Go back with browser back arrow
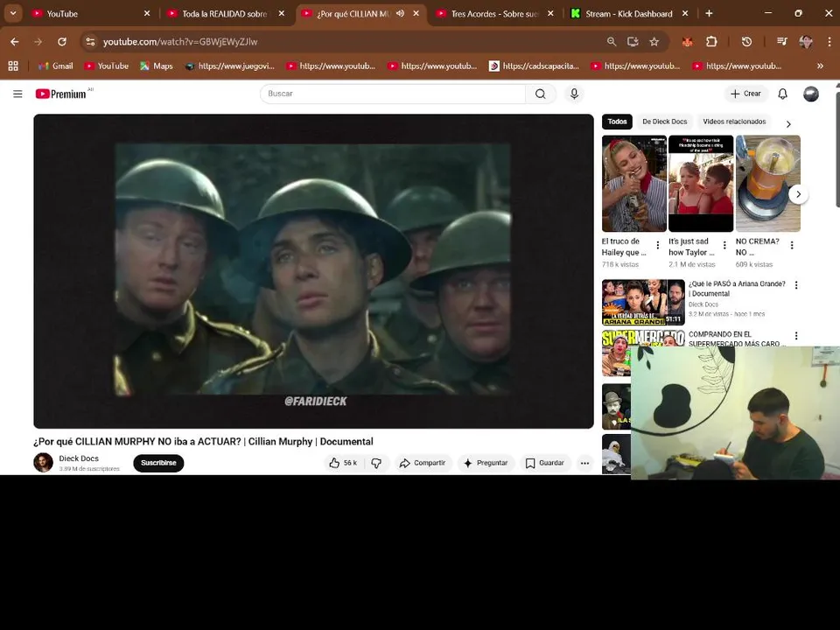840x630 pixels. click(15, 42)
